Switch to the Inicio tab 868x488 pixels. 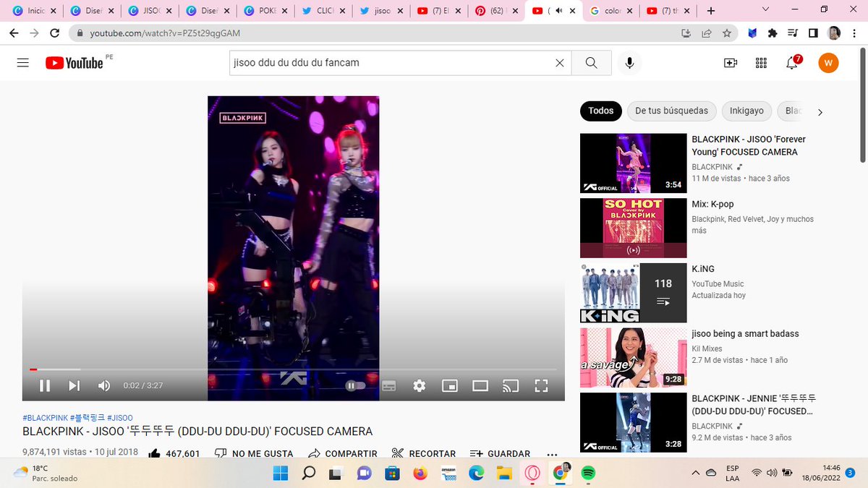(33, 11)
